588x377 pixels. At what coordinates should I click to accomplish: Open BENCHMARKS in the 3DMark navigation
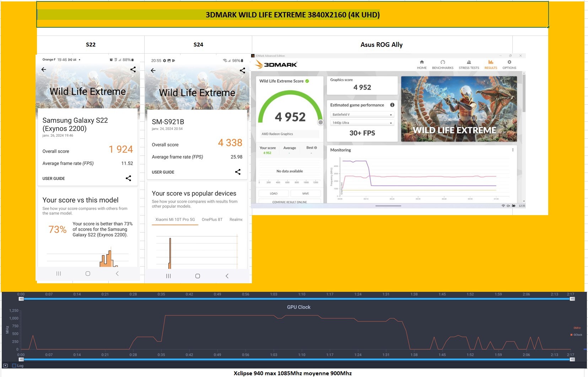coord(443,65)
